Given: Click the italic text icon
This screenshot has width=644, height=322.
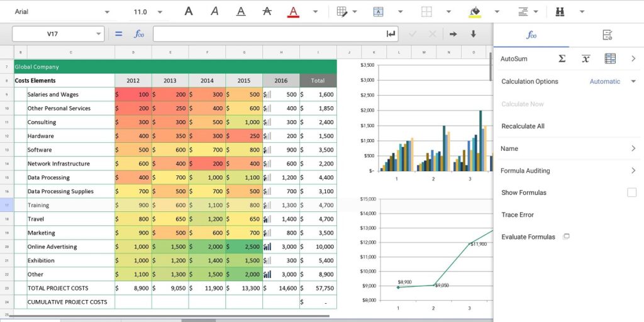Looking at the screenshot, I should click(214, 11).
